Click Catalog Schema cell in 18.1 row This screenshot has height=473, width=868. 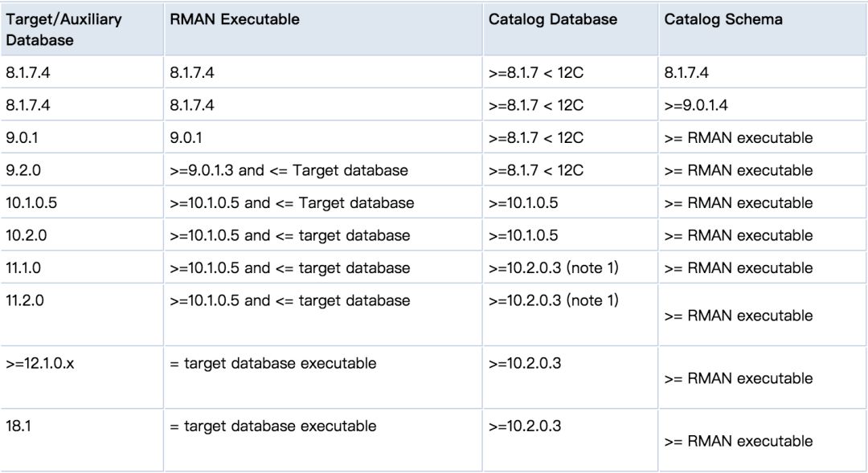738,441
